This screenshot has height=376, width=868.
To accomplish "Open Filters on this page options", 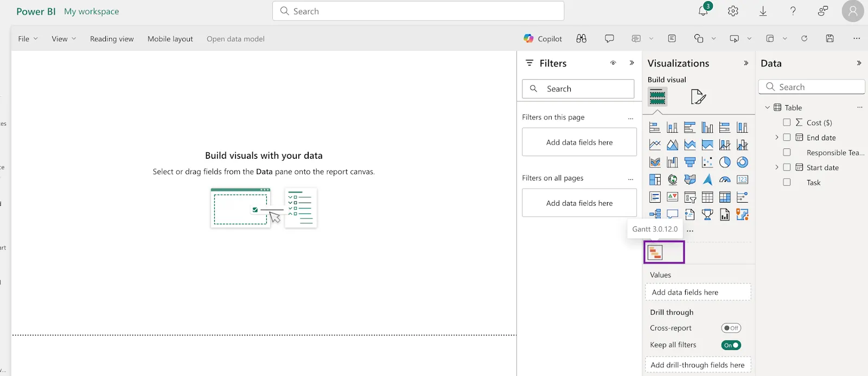I will [x=630, y=118].
